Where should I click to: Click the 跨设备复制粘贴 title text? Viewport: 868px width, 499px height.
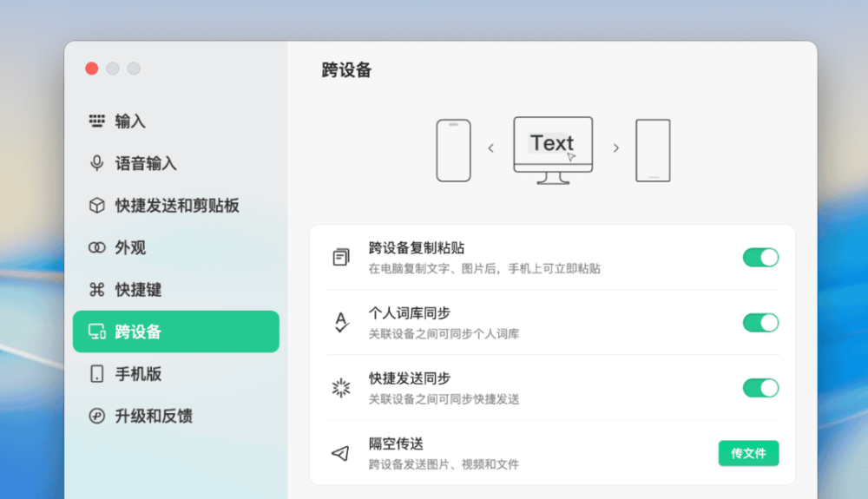[417, 248]
